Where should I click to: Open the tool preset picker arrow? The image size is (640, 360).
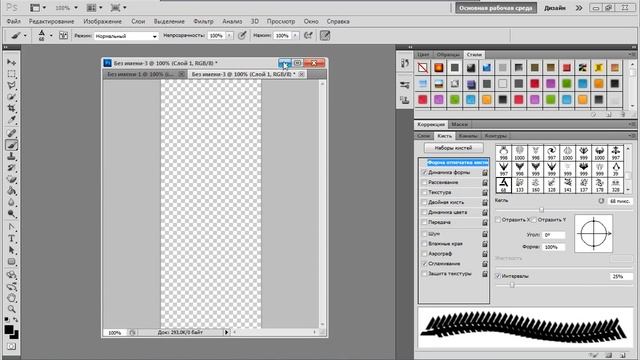pyautogui.click(x=25, y=36)
